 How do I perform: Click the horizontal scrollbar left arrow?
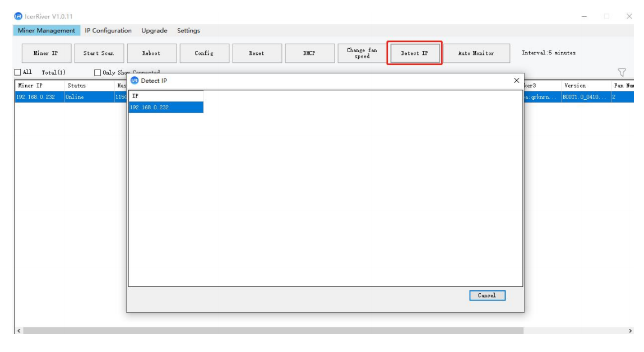coord(18,331)
